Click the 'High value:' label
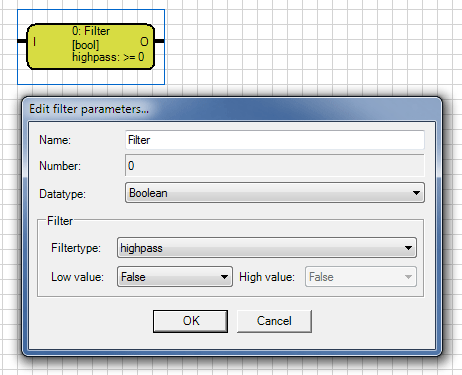 coord(267,277)
